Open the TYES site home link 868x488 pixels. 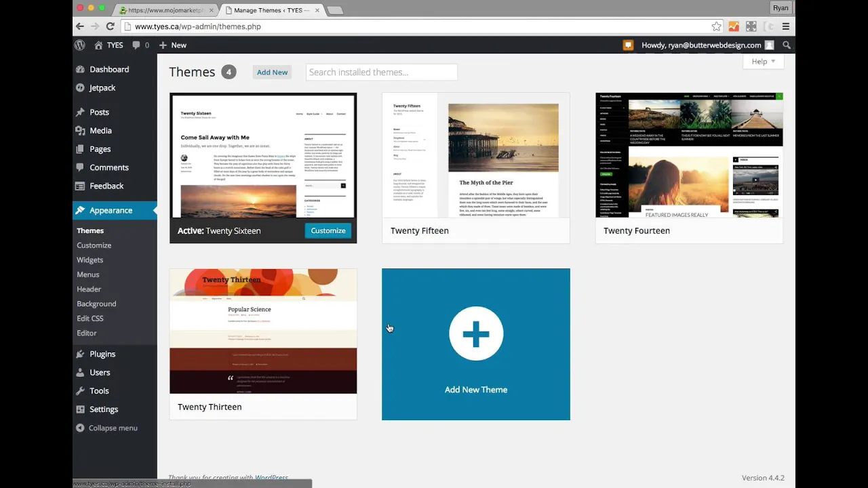(109, 45)
